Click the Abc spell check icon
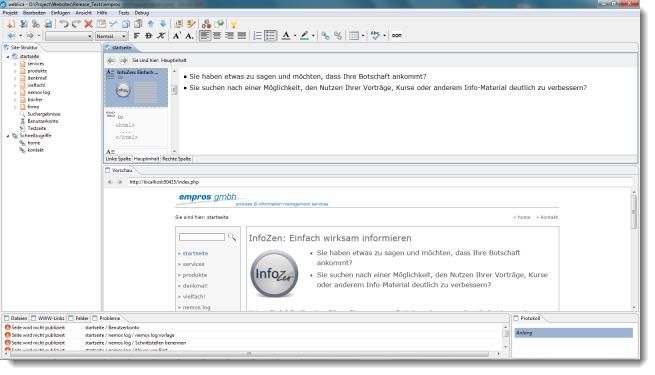 pyautogui.click(x=375, y=36)
